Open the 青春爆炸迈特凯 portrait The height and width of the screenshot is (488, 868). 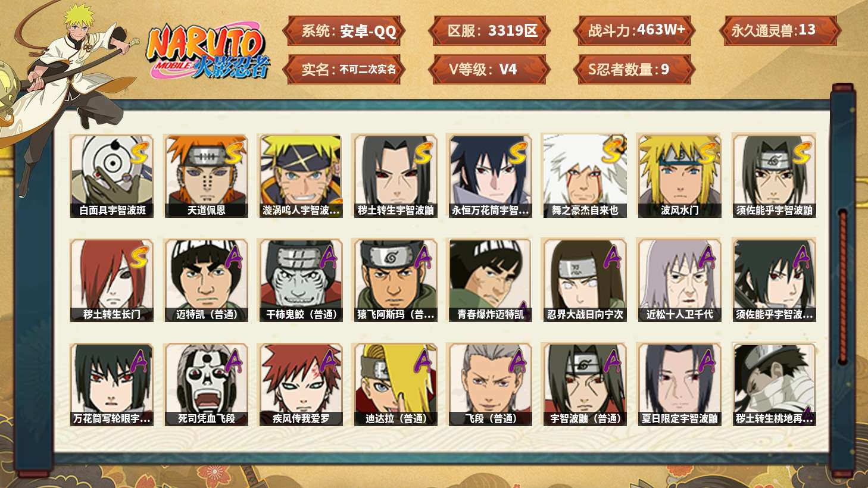[490, 280]
